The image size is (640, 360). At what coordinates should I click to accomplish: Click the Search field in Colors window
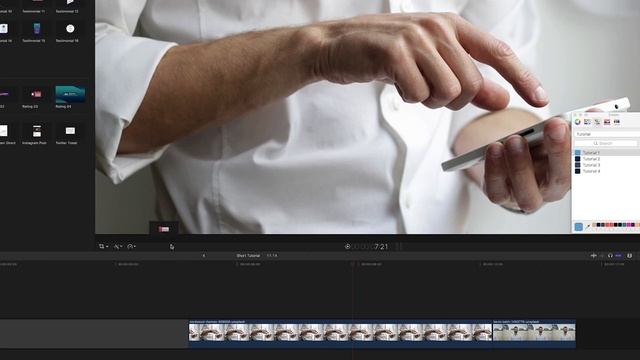pos(606,143)
